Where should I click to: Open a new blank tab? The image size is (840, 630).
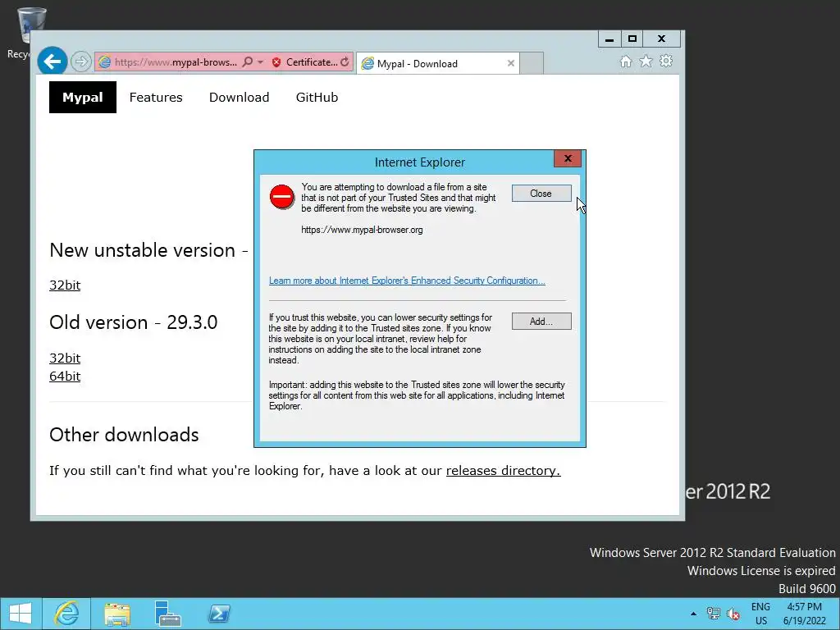pyautogui.click(x=532, y=63)
